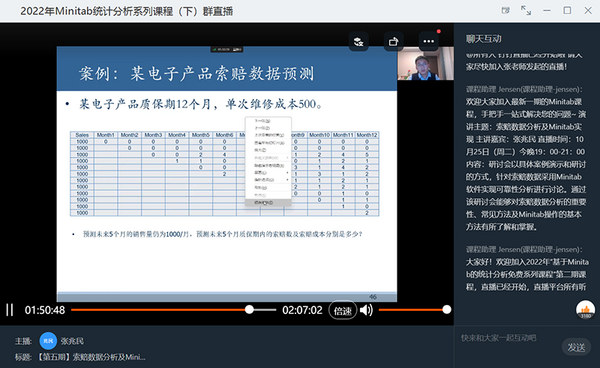Maximize the player window
Screen dimensions: 600x368
coord(567,11)
